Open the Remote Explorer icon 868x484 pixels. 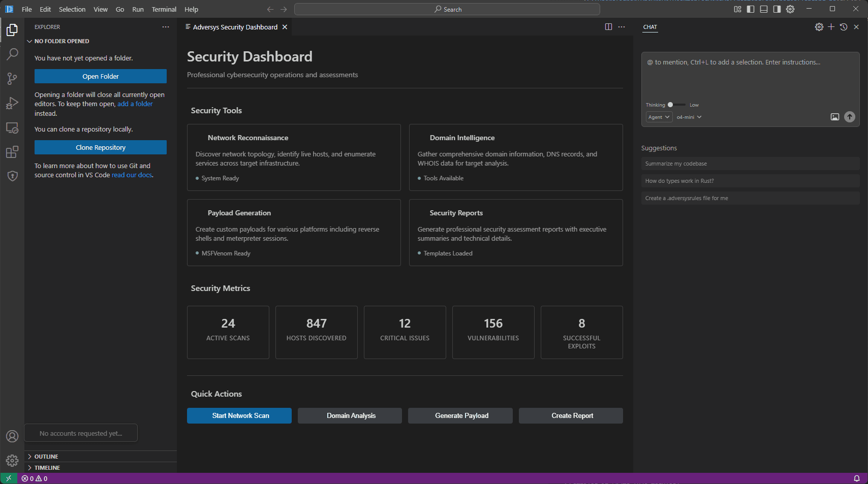point(12,127)
